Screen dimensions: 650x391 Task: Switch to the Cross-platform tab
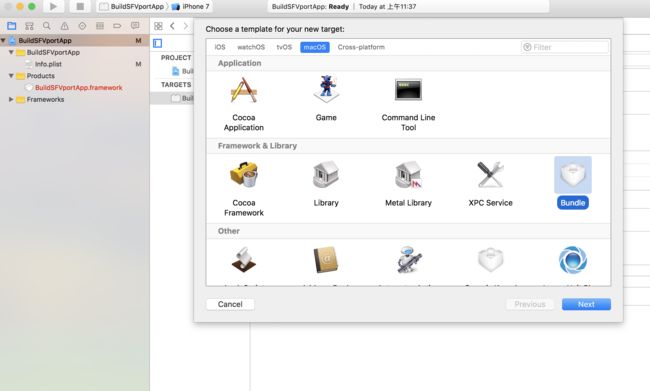click(361, 47)
